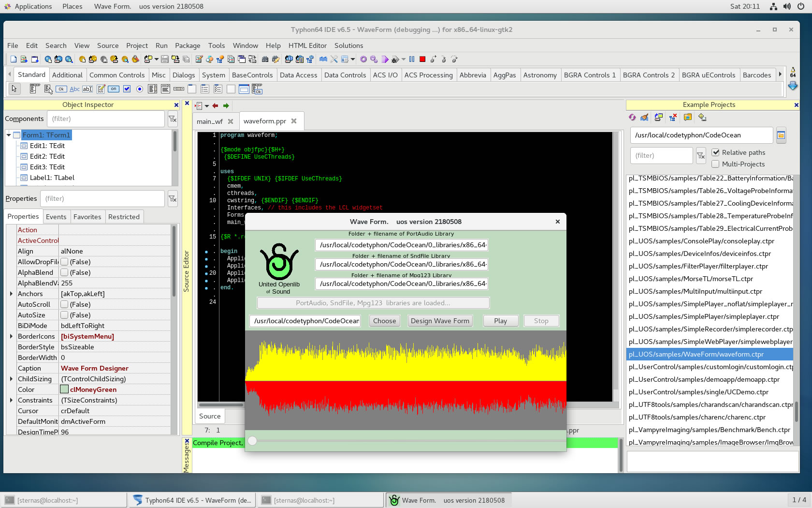The height and width of the screenshot is (508, 812).
Task: Click the Stop button in Wave Form window
Action: [x=541, y=321]
